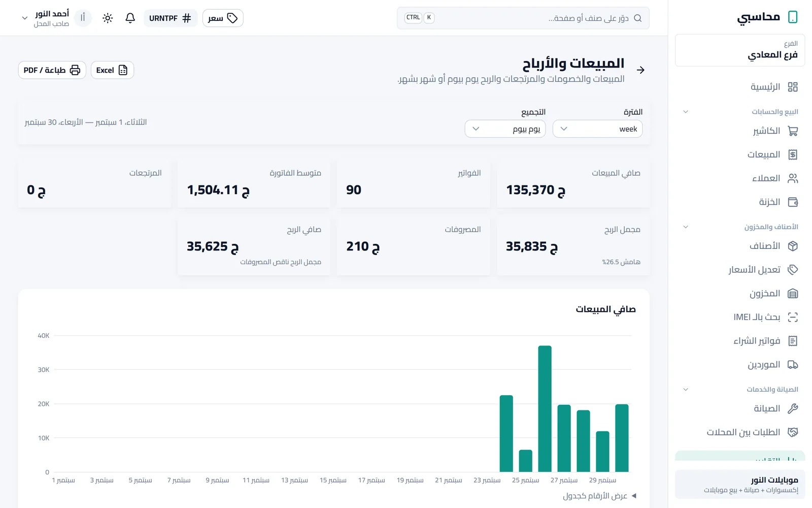Click المرتجعات 0 card
This screenshot has height=508, width=812.
pyautogui.click(x=94, y=184)
